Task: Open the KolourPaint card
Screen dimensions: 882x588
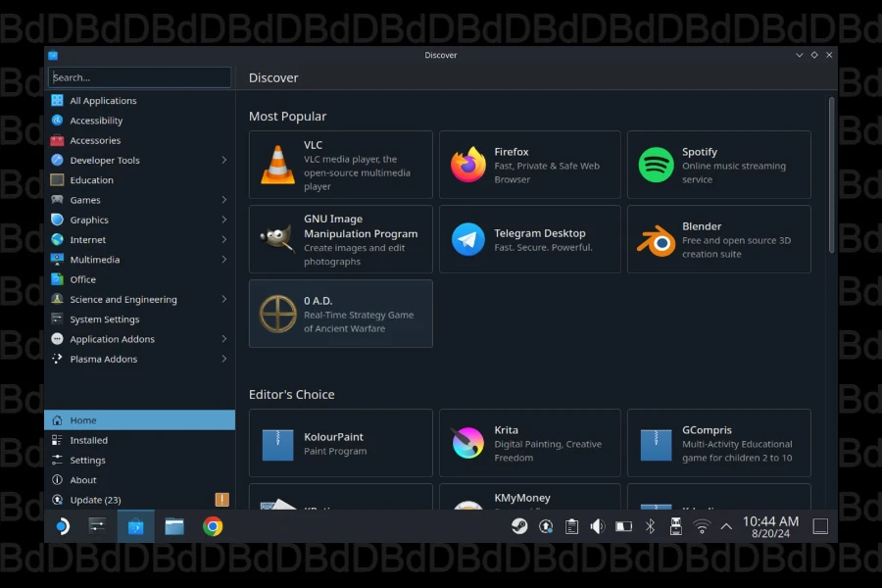Action: coord(341,443)
